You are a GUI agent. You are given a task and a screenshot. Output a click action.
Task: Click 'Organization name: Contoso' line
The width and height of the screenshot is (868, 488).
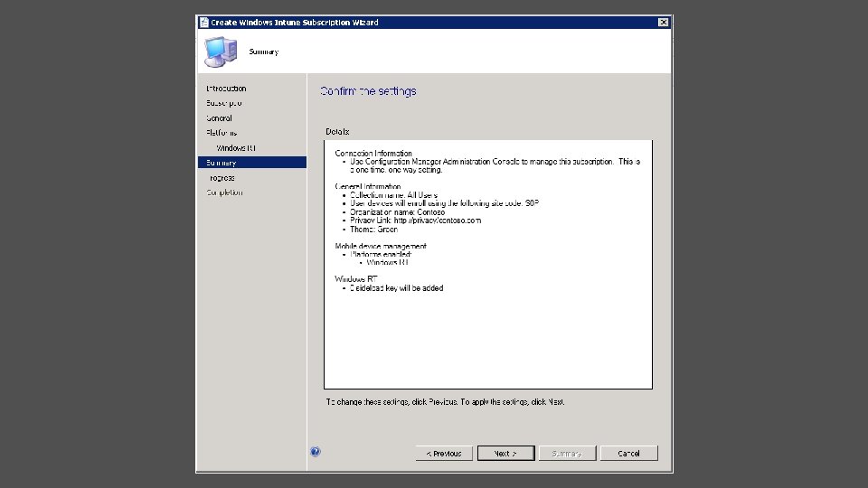point(397,211)
